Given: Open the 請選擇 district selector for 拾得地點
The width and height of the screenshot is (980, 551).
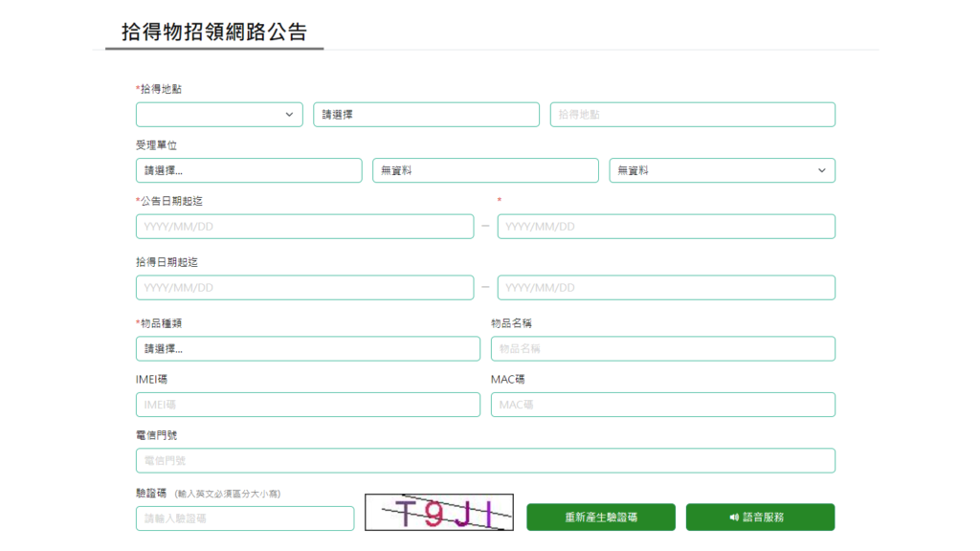Looking at the screenshot, I should click(426, 115).
